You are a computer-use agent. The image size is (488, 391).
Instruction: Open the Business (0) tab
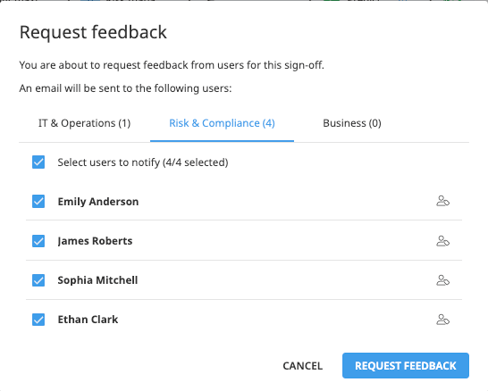pyautogui.click(x=352, y=123)
